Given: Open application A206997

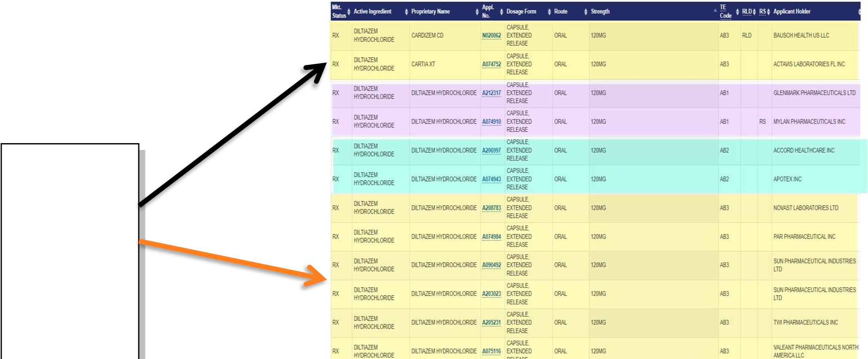Looking at the screenshot, I should point(491,151).
